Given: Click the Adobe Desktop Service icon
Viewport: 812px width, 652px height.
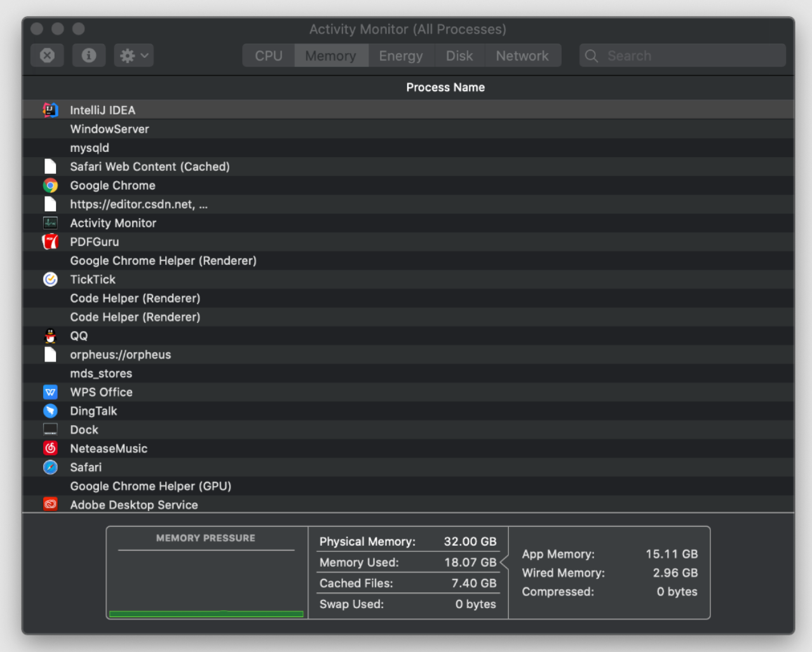Looking at the screenshot, I should tap(50, 505).
